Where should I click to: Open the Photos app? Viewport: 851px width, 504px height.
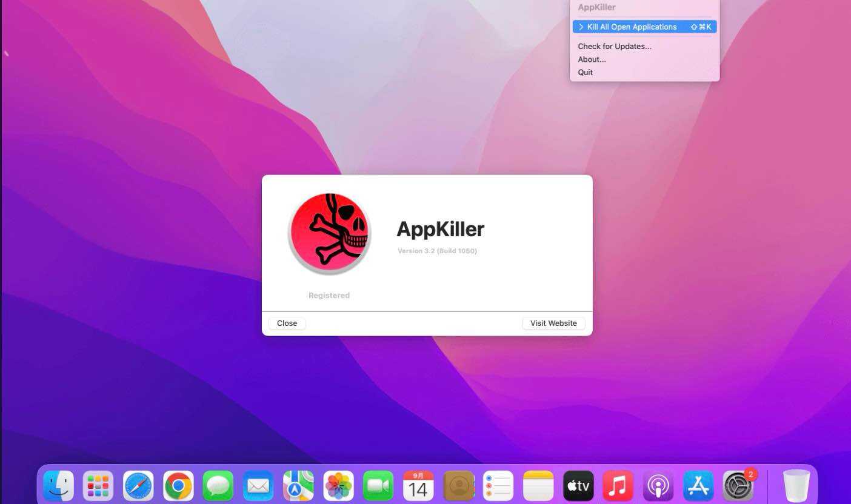338,485
